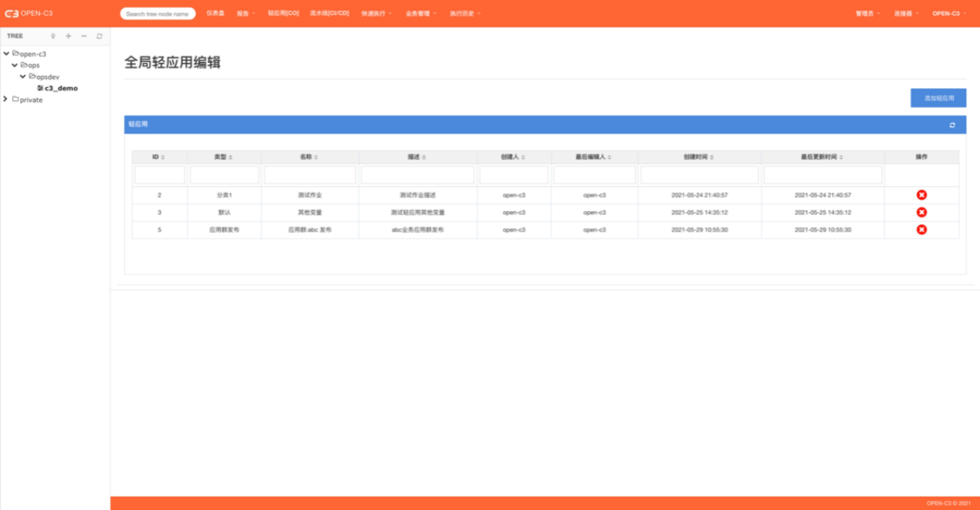Click the tree expand plus icon

(x=69, y=36)
